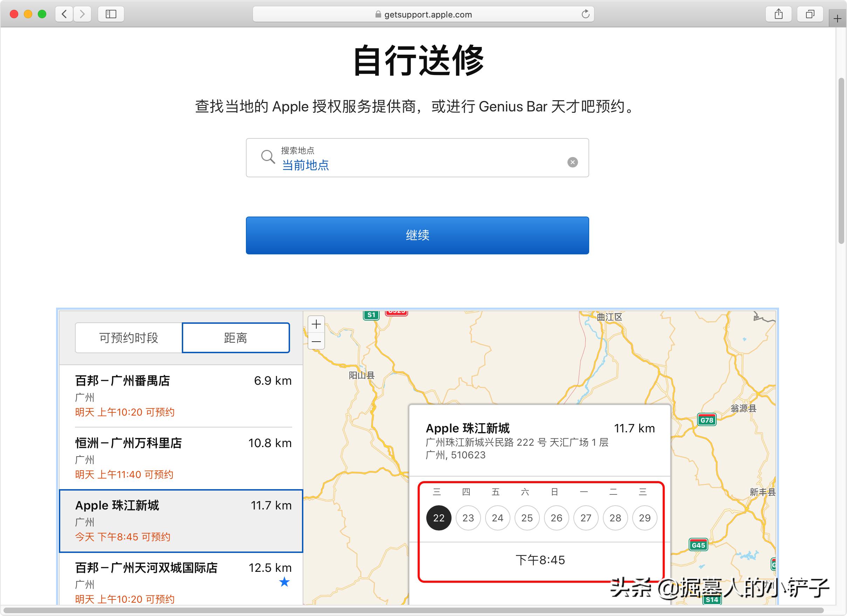Reload the page using the refresh icon

point(586,14)
